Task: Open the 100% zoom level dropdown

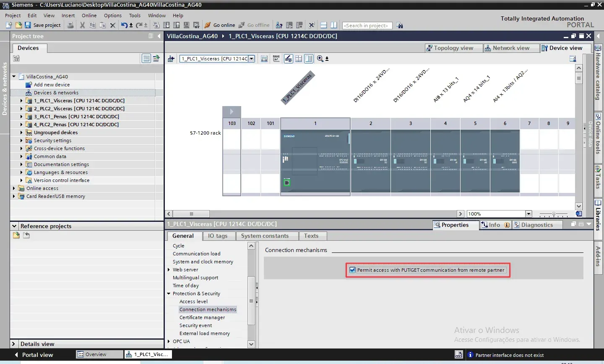Action: pyautogui.click(x=528, y=214)
